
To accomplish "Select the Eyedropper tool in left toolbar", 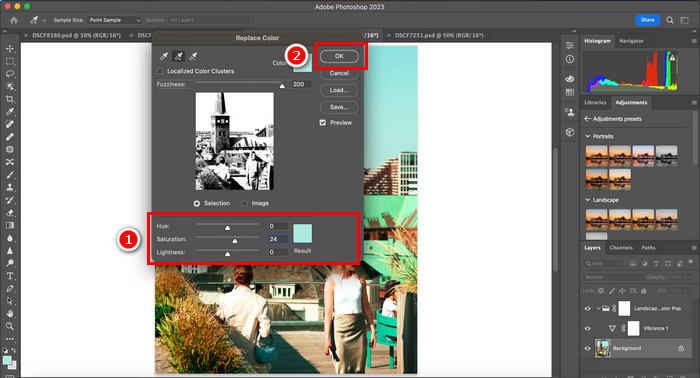I will click(x=10, y=112).
